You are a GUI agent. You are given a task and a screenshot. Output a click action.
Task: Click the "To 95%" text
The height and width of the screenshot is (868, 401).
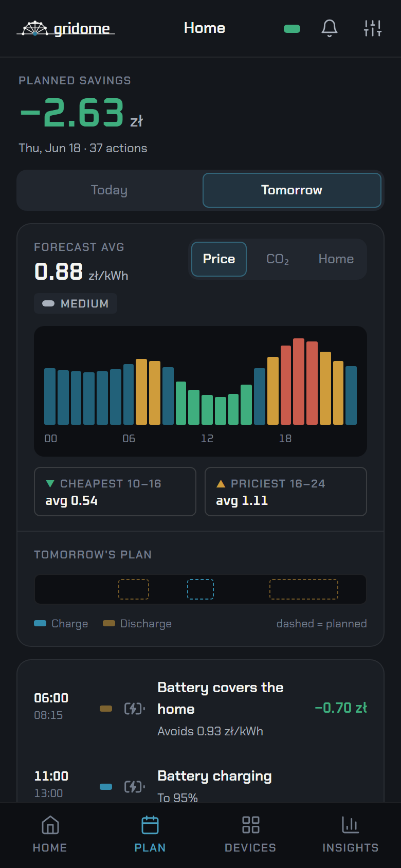click(177, 798)
